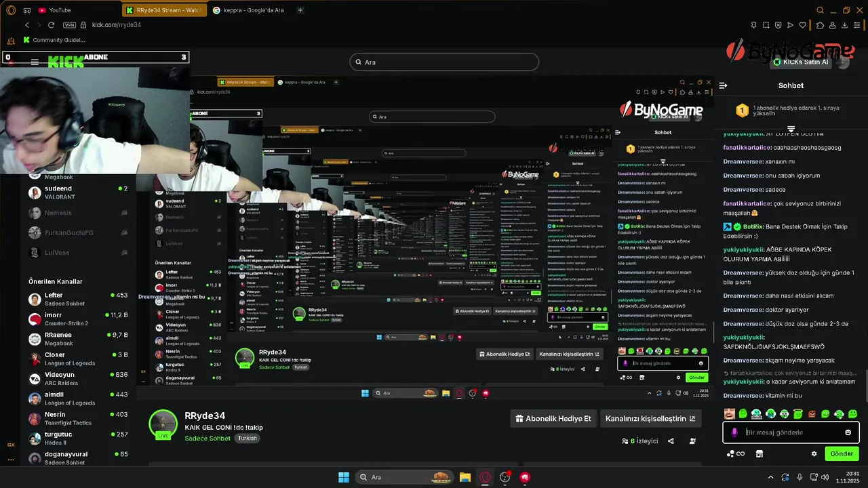868x488 pixels.
Task: Open the Opera GX menu logo
Action: (10, 10)
